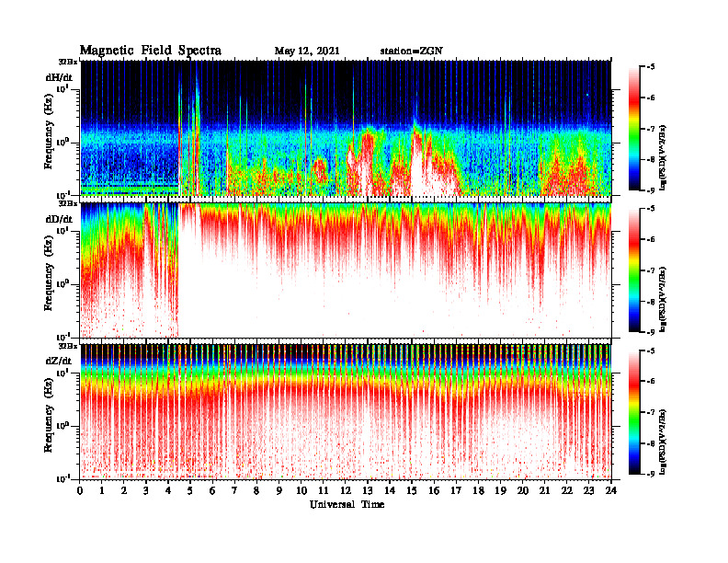Screen dimensions: 728x563
Task: Click the "-5" tick on dH/dt colorbar
Action: [x=651, y=67]
